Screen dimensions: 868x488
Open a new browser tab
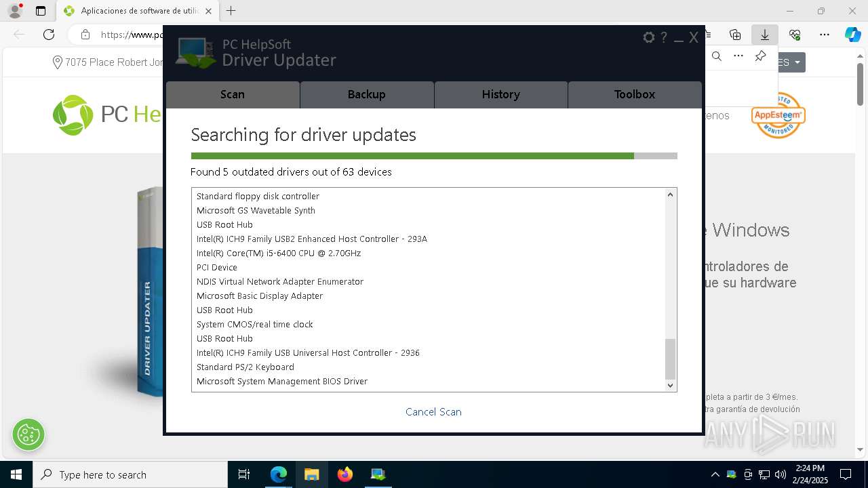231,11
